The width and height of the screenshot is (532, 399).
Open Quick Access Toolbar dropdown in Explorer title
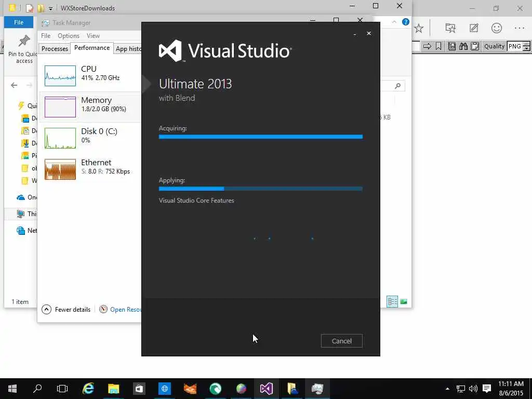(50, 8)
